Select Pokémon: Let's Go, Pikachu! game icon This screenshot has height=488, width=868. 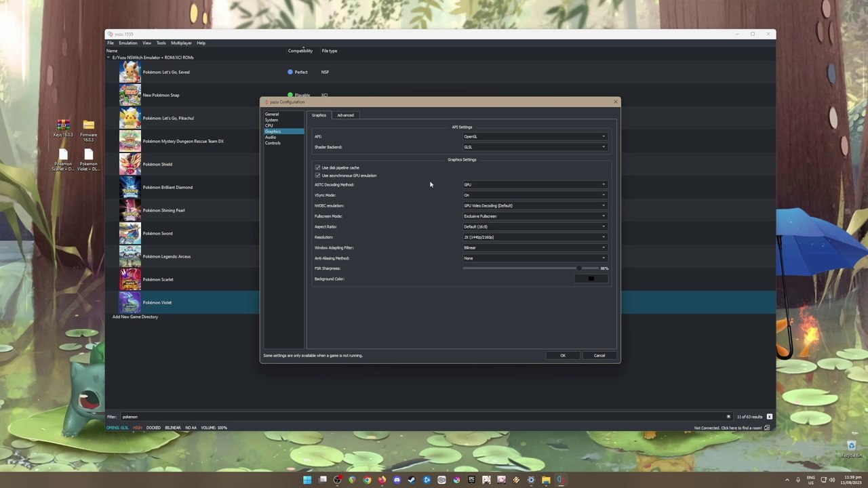click(x=130, y=118)
